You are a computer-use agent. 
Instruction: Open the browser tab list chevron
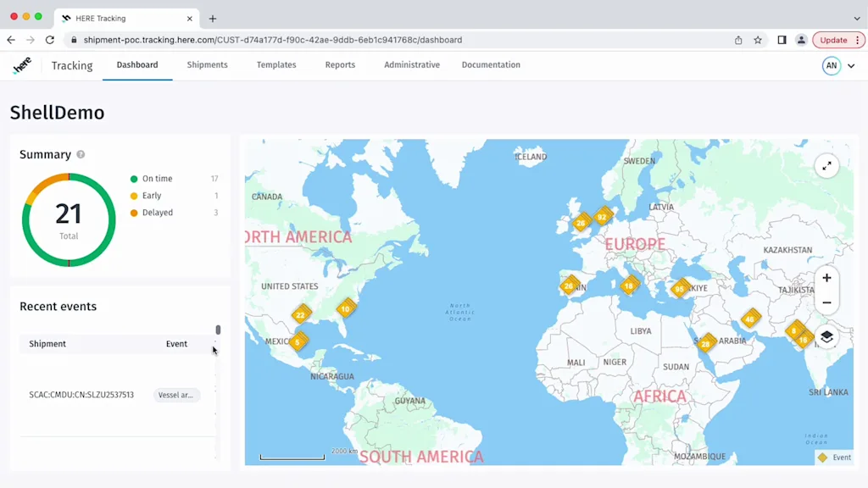point(856,18)
